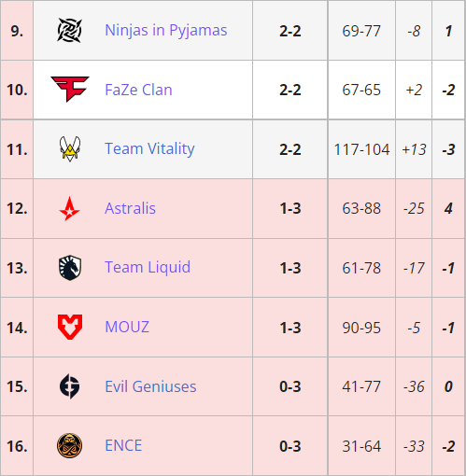This screenshot has width=466, height=476.
Task: Open the MOUZ team link
Action: [127, 327]
